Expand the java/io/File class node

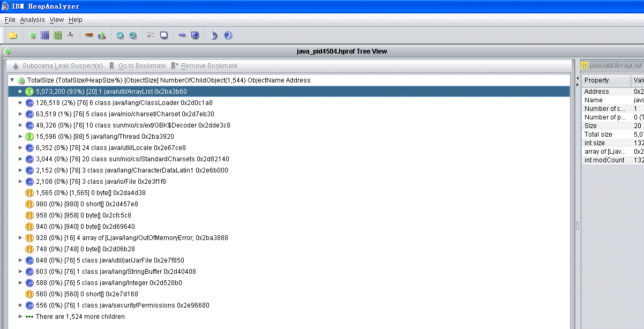coord(20,182)
